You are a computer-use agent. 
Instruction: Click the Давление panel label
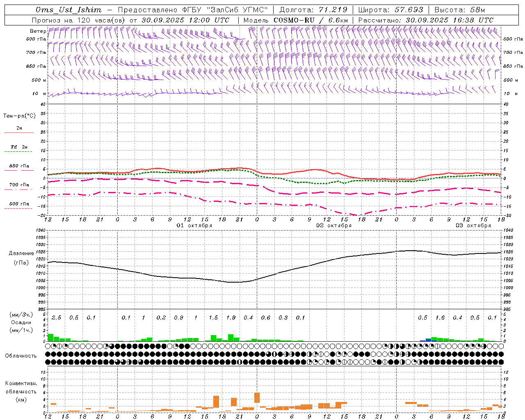point(21,253)
